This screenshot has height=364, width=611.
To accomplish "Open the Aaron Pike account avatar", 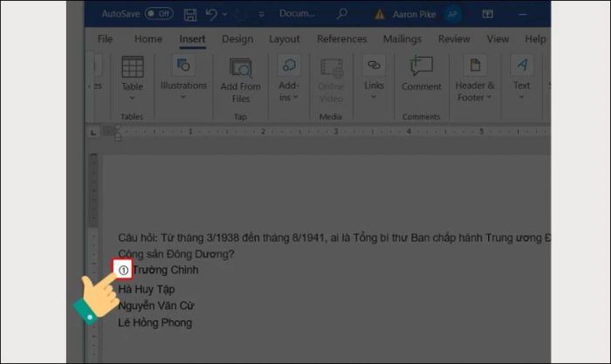I will [x=452, y=15].
